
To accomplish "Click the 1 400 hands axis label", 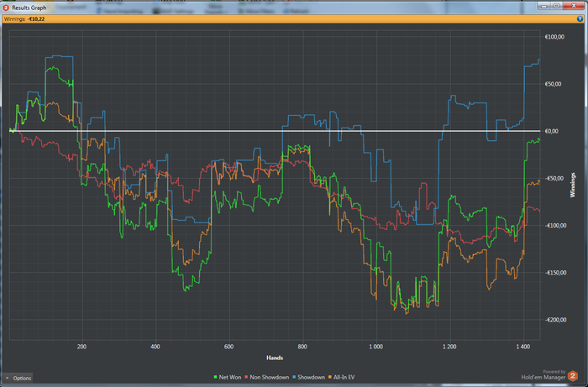I will coord(522,347).
